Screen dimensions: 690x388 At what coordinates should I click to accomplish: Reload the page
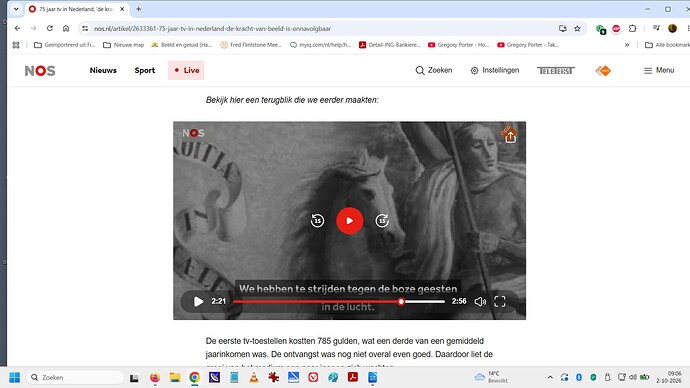(x=50, y=28)
